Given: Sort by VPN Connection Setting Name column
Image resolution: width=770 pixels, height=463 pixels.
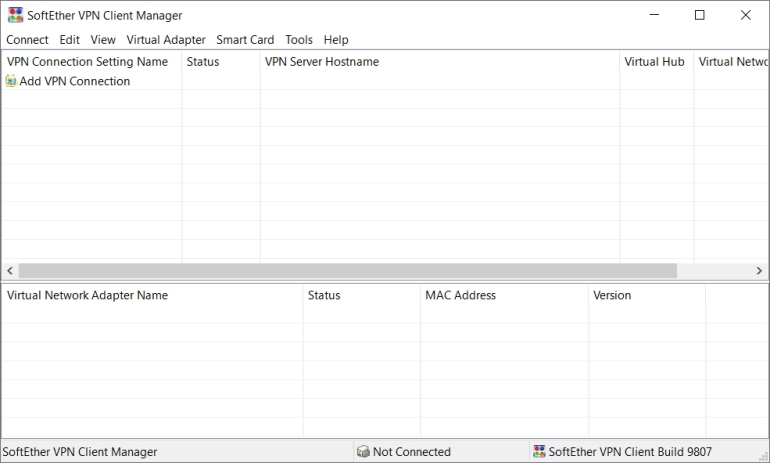Looking at the screenshot, I should click(x=88, y=62).
